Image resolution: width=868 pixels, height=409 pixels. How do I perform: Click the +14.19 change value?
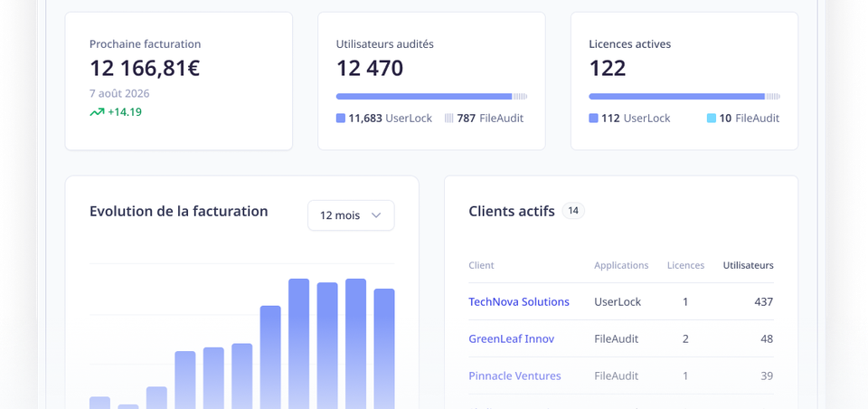click(x=125, y=112)
